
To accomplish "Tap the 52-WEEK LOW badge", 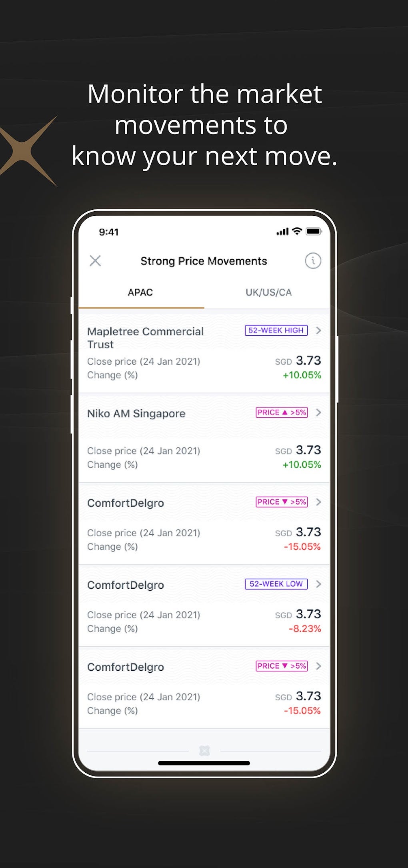I will point(276,584).
